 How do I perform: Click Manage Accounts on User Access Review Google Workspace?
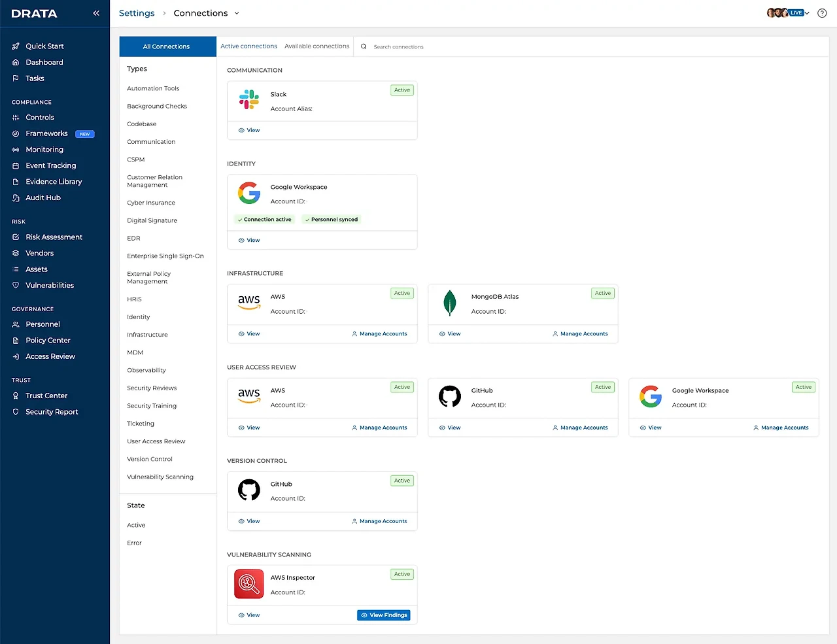pos(781,428)
